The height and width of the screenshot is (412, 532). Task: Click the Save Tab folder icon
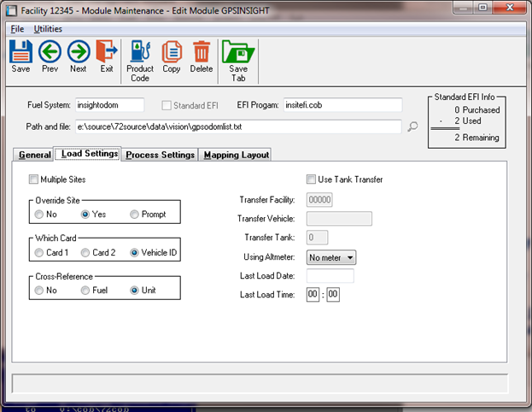[238, 53]
